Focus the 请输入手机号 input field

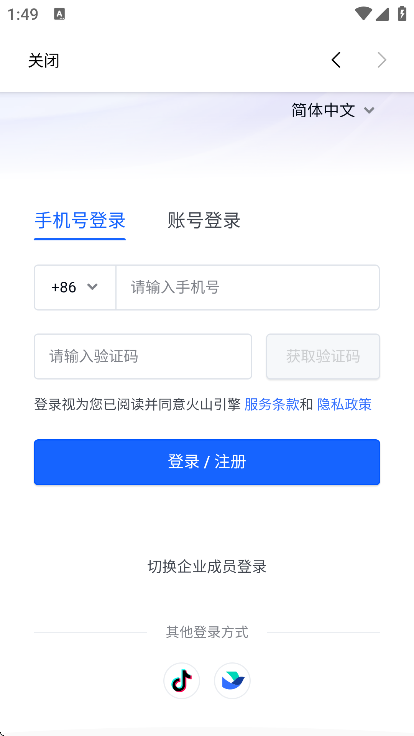(248, 287)
